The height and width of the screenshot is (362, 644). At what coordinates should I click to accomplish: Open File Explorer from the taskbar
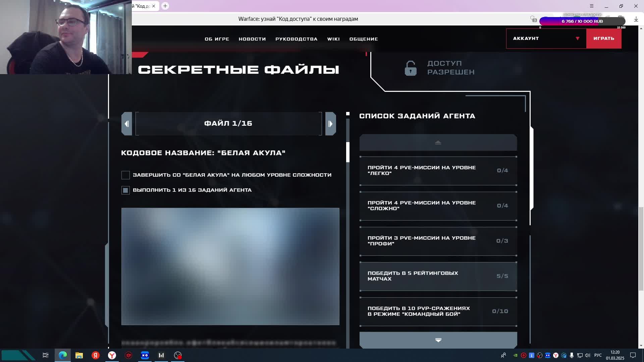[x=79, y=355]
